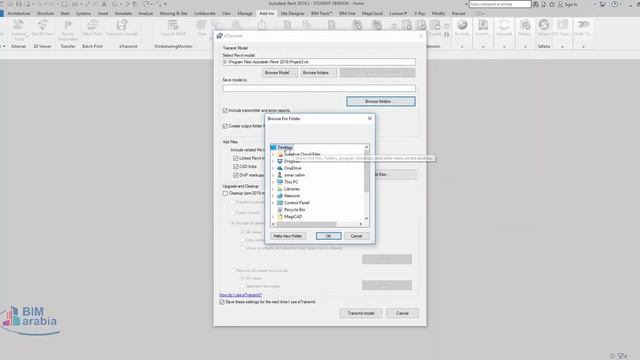
Task: Open the Collaborate ribbon tab
Action: point(204,13)
